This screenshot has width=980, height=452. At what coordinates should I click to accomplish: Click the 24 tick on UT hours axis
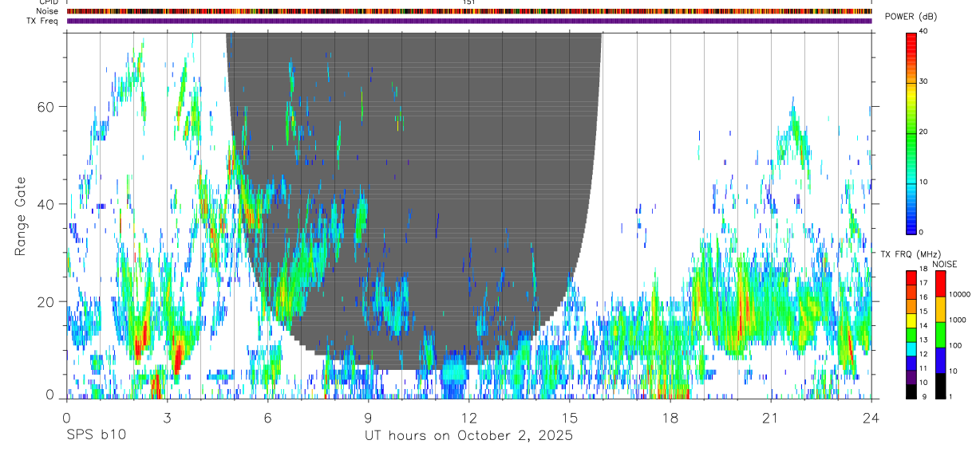click(871, 418)
